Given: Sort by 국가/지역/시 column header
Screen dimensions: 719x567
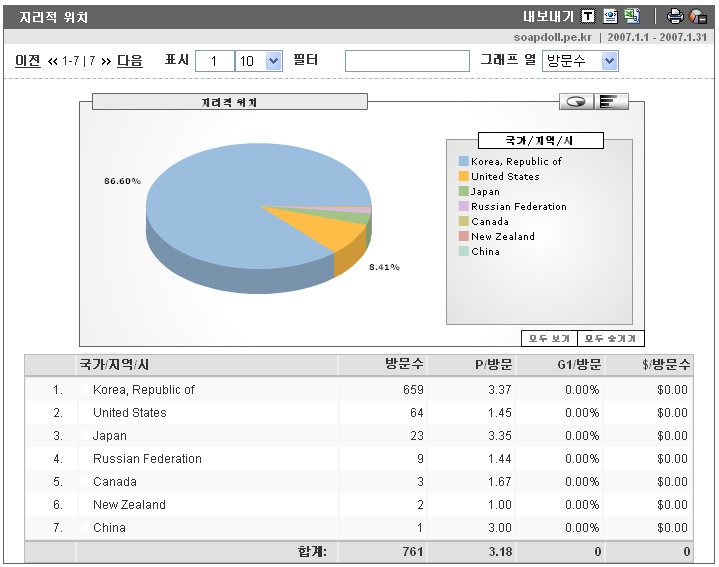Looking at the screenshot, I should pos(114,365).
